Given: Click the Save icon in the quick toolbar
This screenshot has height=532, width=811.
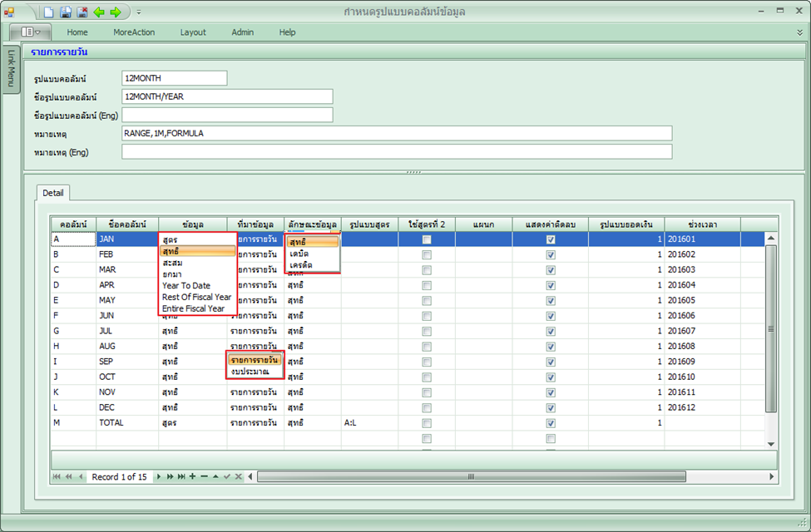Looking at the screenshot, I should [66, 12].
